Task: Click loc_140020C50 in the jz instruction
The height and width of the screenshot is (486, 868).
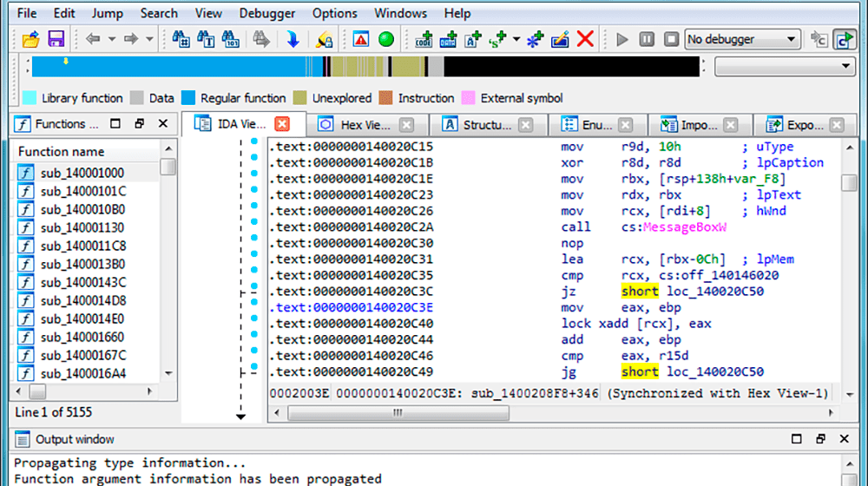Action: tap(715, 292)
